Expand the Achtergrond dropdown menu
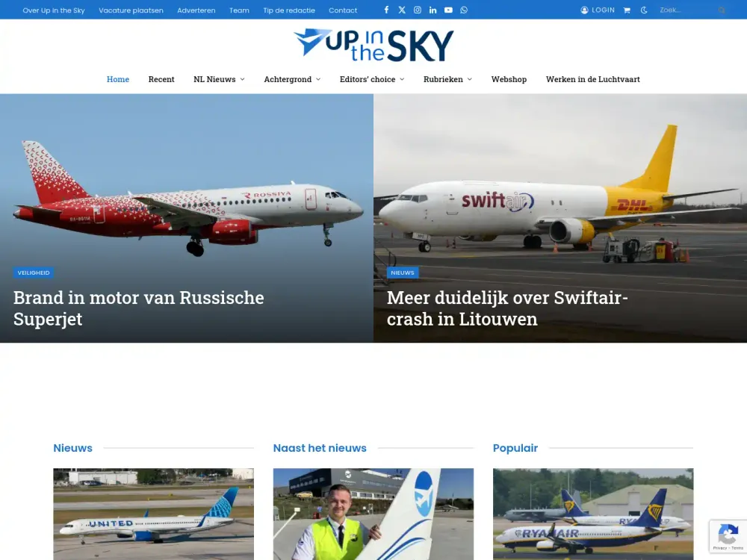Image resolution: width=747 pixels, height=560 pixels. (292, 79)
